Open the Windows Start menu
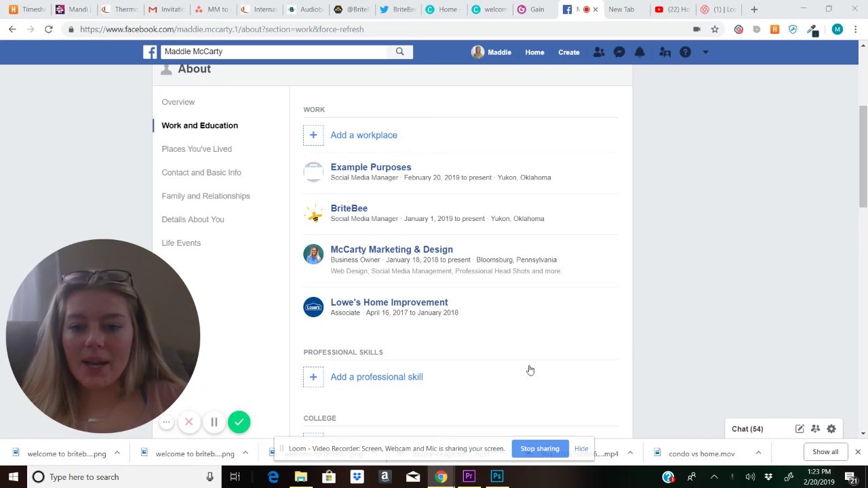The height and width of the screenshot is (488, 868). click(x=13, y=476)
